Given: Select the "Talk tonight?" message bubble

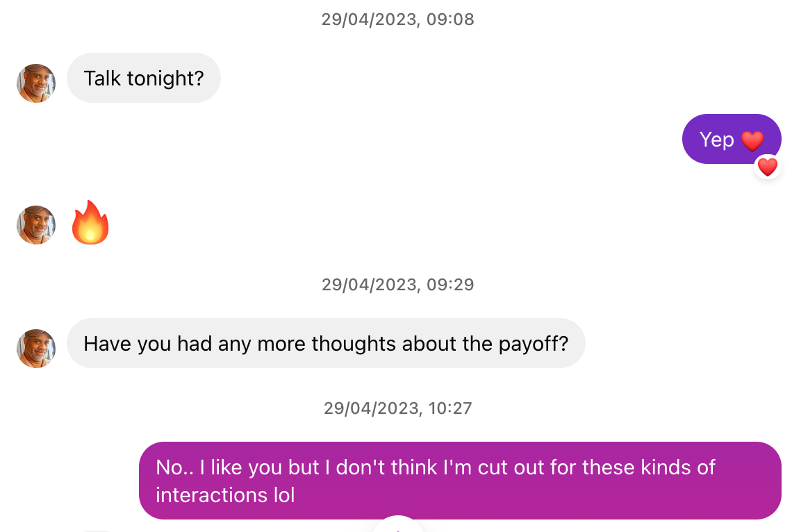Looking at the screenshot, I should tap(143, 78).
